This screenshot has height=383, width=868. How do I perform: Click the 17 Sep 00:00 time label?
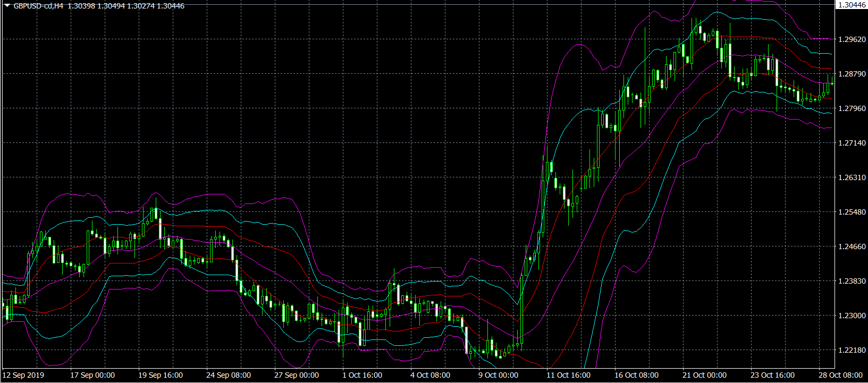tap(92, 375)
